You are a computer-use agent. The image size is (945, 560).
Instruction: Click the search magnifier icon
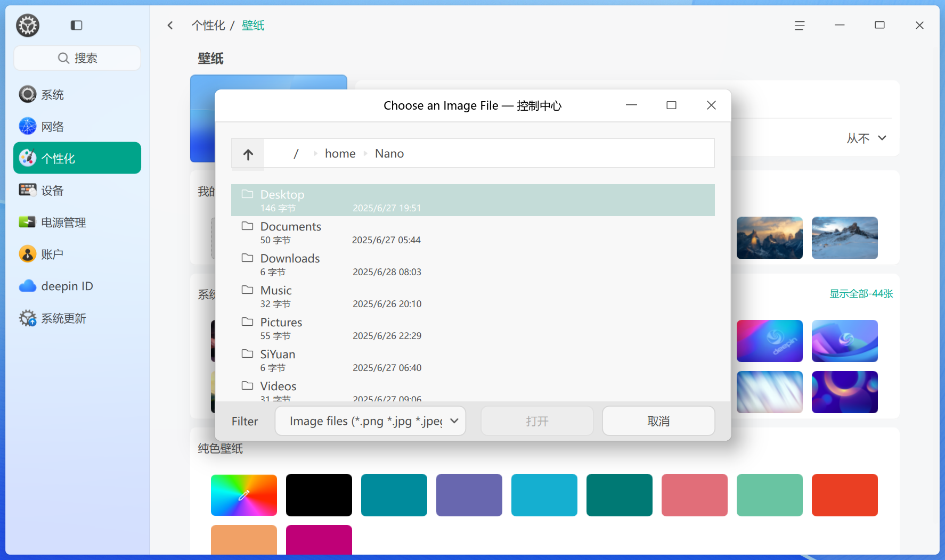point(63,58)
